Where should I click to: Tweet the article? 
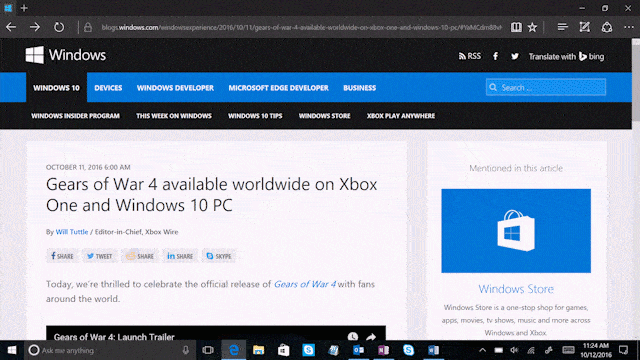100,256
